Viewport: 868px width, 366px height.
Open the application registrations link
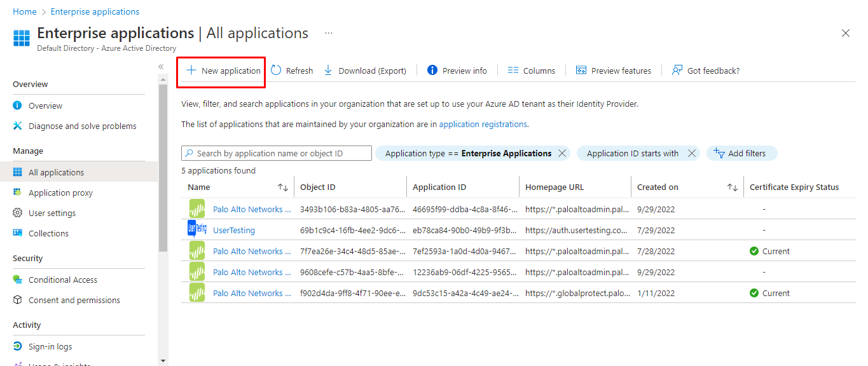[483, 125]
